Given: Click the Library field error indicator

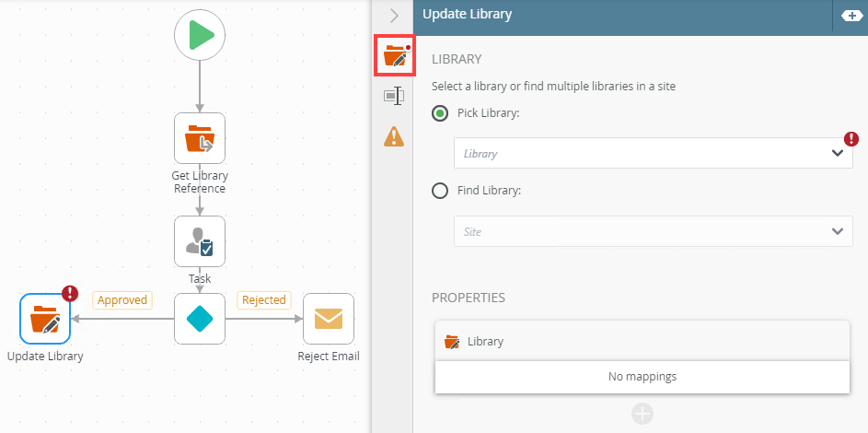Looking at the screenshot, I should click(851, 139).
